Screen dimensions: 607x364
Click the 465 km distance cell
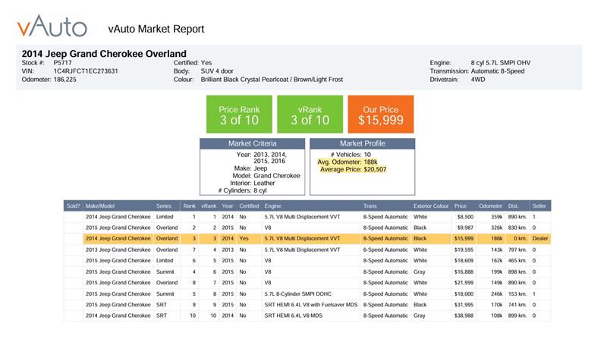point(517,261)
